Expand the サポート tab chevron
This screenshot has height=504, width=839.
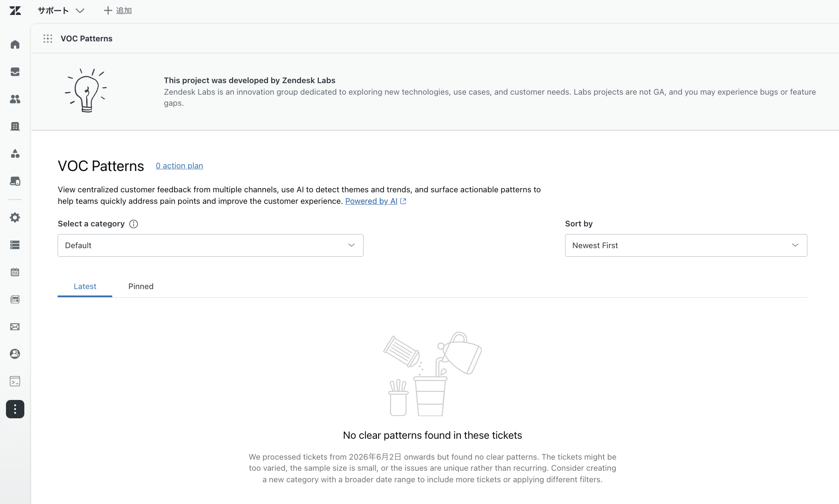[80, 11]
